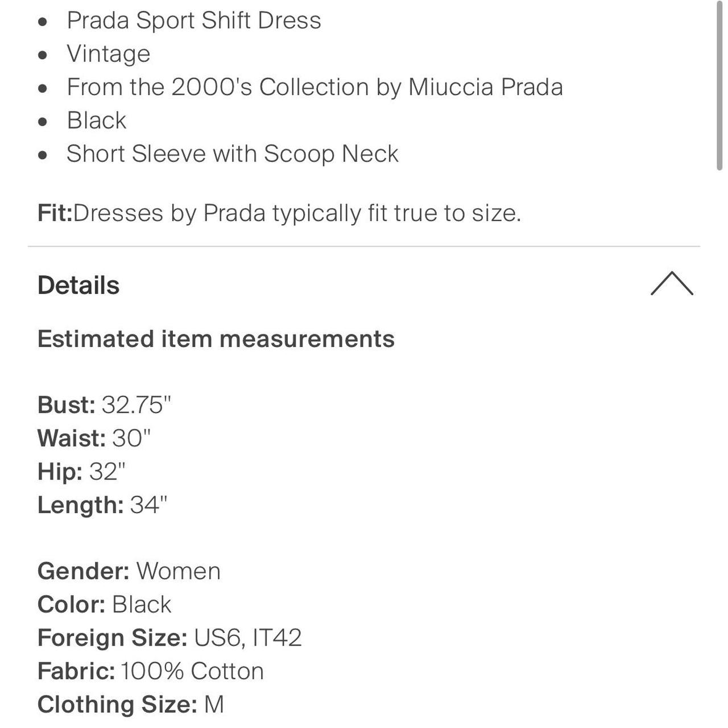This screenshot has height=728, width=728.
Task: Click the Clothing Size: M detail
Action: click(x=130, y=704)
